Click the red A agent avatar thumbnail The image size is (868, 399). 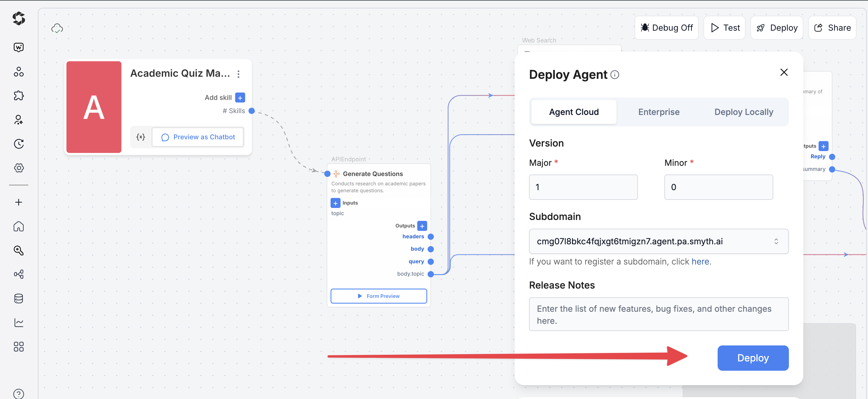[94, 107]
